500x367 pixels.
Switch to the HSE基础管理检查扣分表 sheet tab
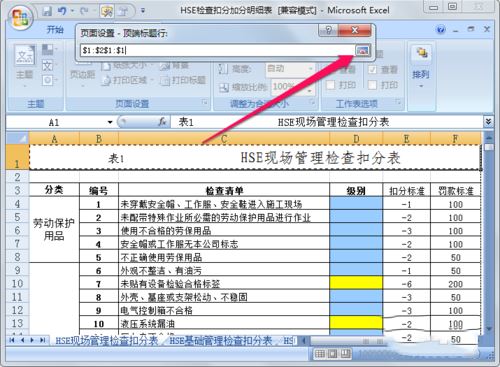click(x=221, y=341)
